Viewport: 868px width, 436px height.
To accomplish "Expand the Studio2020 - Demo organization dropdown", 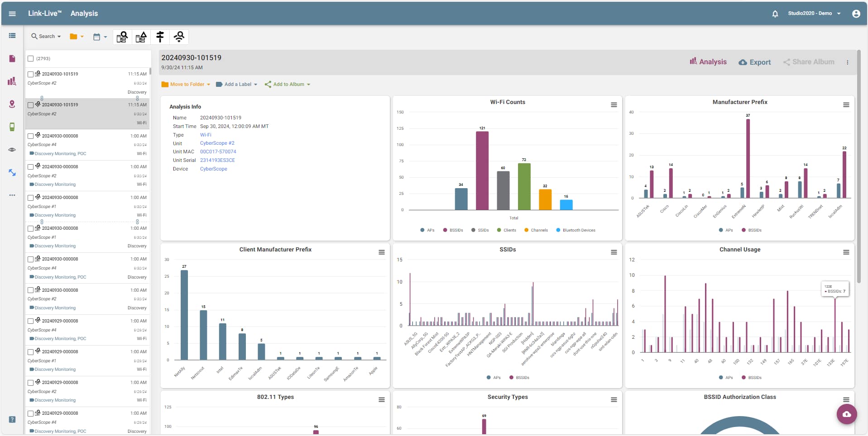I will point(814,14).
